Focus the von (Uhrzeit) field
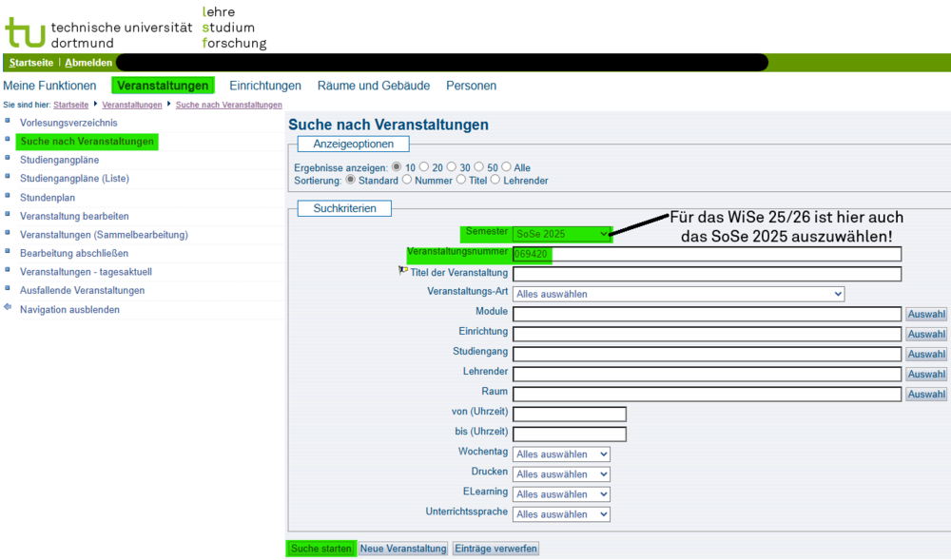 tap(570, 414)
